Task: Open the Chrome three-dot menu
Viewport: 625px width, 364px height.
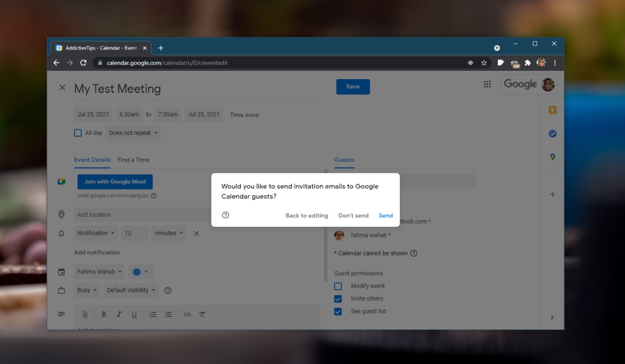Action: pos(555,62)
